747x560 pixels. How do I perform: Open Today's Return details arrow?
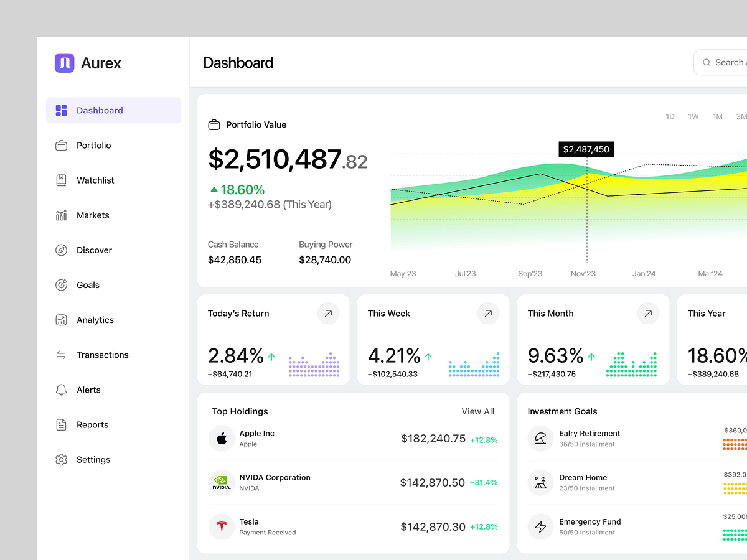328,314
